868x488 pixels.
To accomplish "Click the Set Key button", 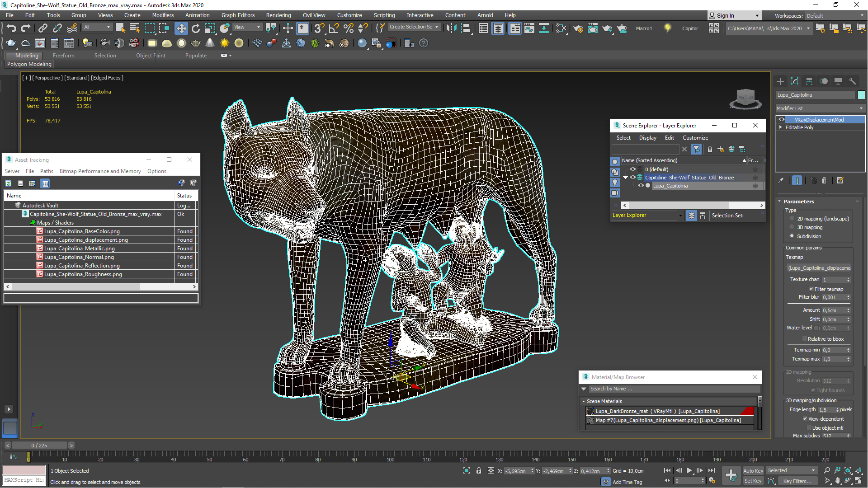I will [x=753, y=481].
